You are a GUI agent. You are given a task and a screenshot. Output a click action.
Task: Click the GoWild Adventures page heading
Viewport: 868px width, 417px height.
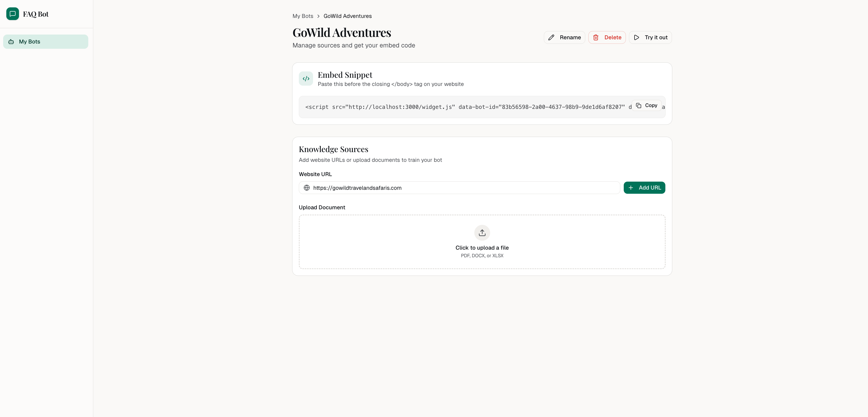click(x=342, y=33)
